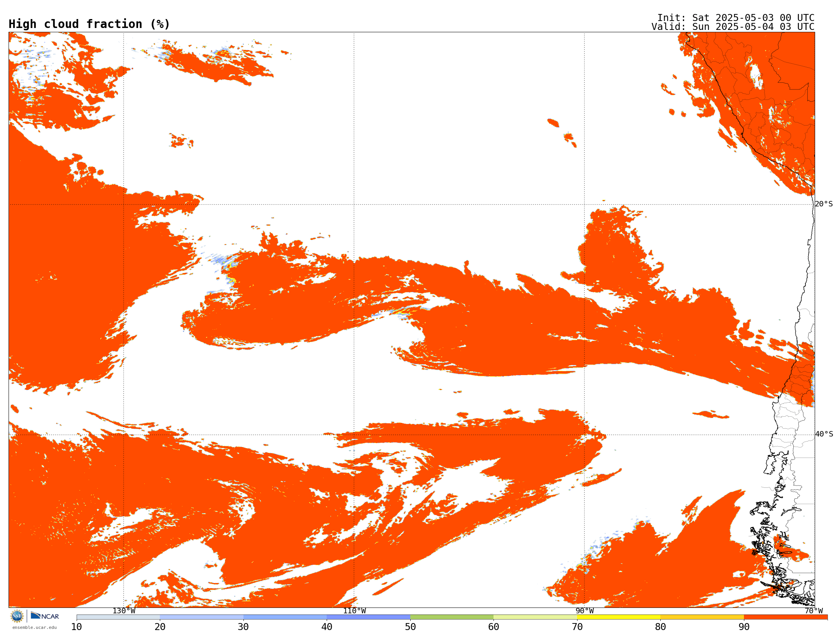Click the 70°W longitude label

tap(814, 611)
